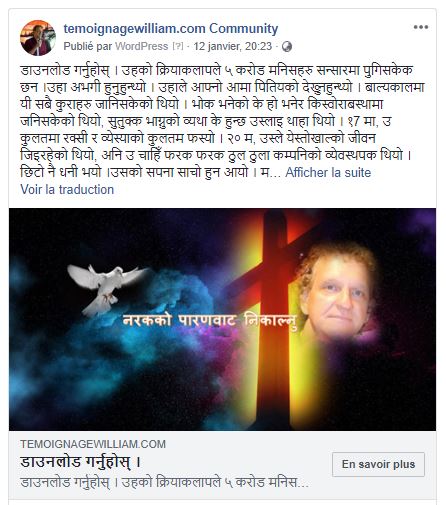Viewport: 446px width, 505px height.
Task: Click the Nepali caption overlaid on image
Action: point(210,321)
